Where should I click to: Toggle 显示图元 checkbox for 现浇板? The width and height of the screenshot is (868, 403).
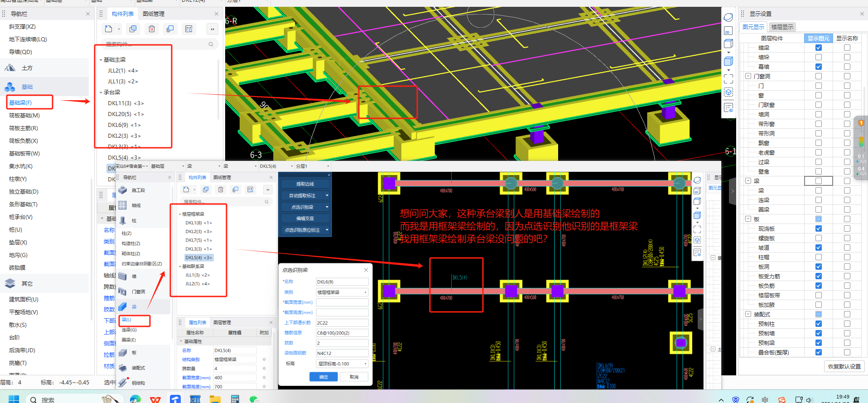(818, 228)
